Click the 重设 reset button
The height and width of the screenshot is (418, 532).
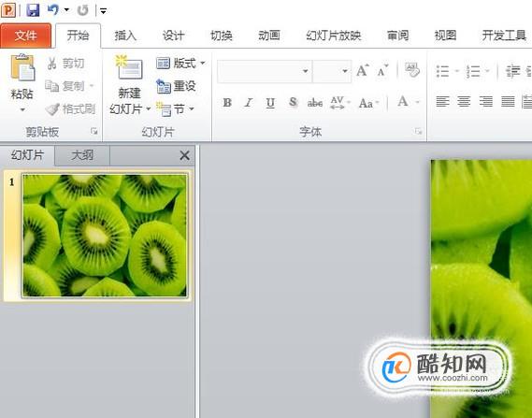click(x=177, y=86)
